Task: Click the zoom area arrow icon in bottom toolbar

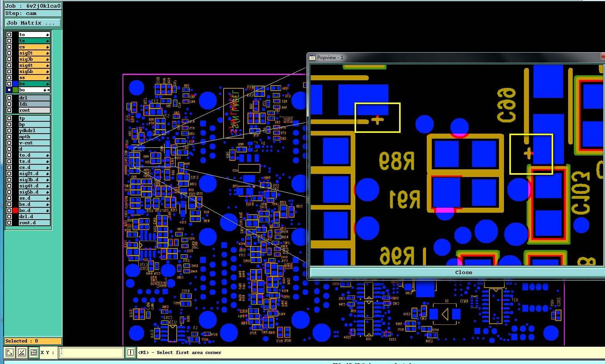Action: [10, 352]
